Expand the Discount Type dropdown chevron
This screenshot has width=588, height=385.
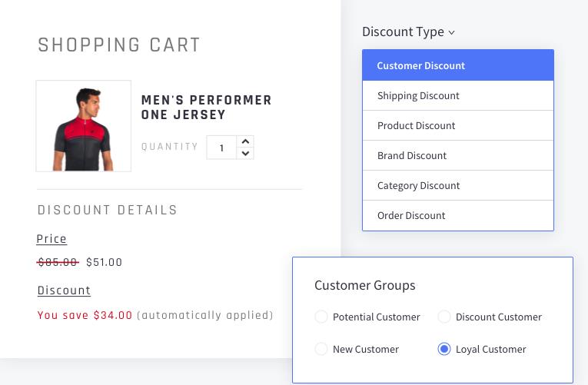(452, 32)
